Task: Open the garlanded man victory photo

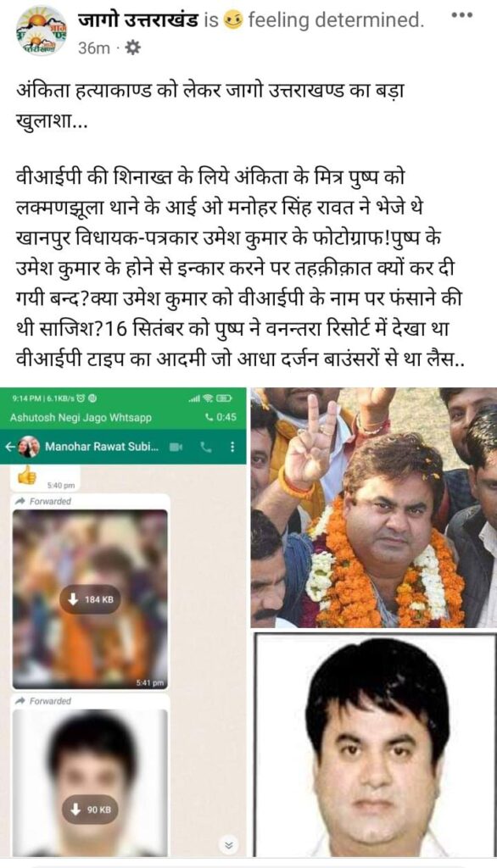Action: tap(373, 508)
